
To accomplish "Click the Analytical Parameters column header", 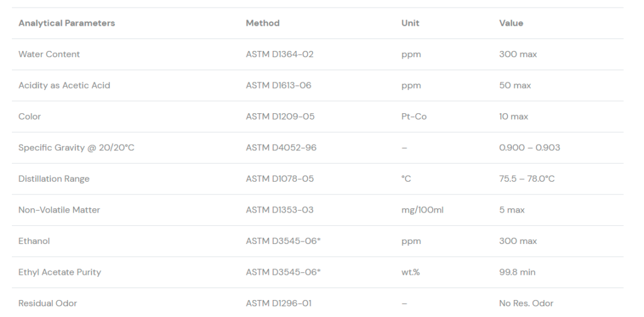I will point(67,23).
